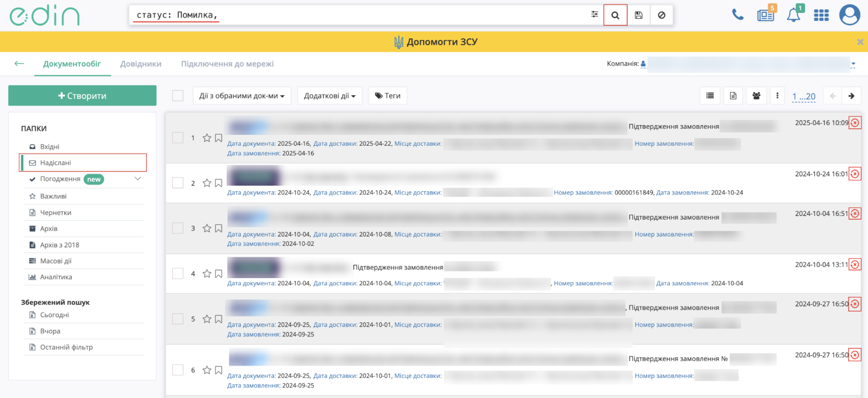This screenshot has width=868, height=398.
Task: Click the edin logo
Action: coord(45,16)
